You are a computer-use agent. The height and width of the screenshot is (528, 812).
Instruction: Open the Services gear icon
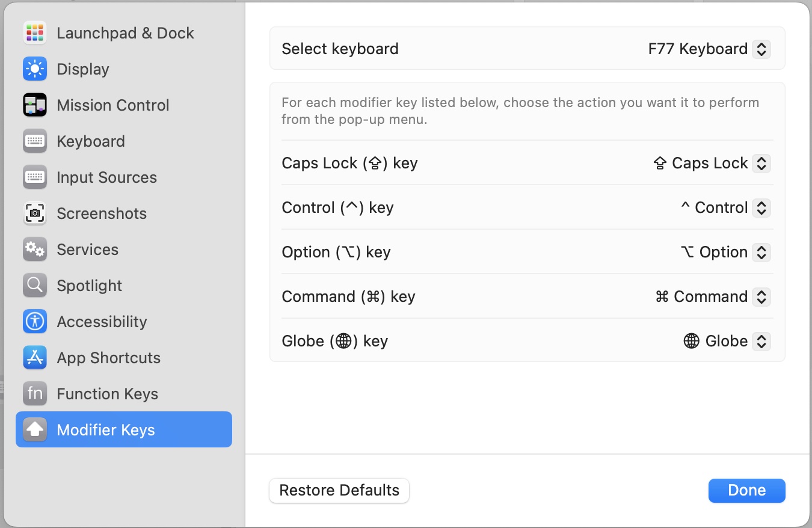click(x=34, y=250)
